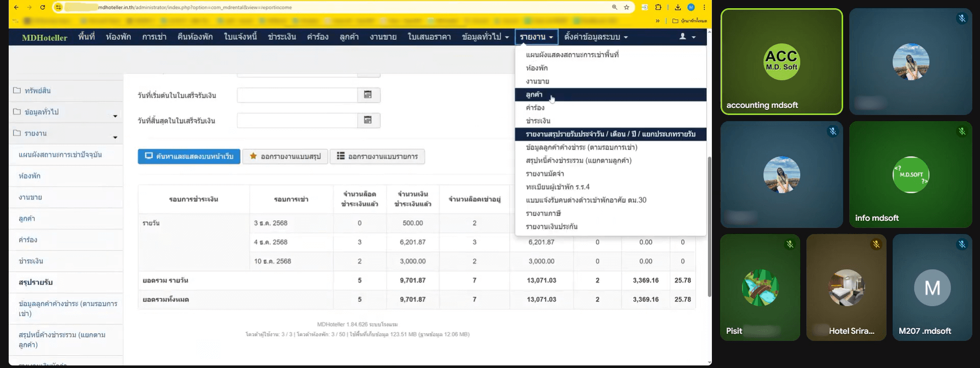Open the ตั้งค่าข้อมูลระบบ dropdown menu
980x368 pixels.
595,37
